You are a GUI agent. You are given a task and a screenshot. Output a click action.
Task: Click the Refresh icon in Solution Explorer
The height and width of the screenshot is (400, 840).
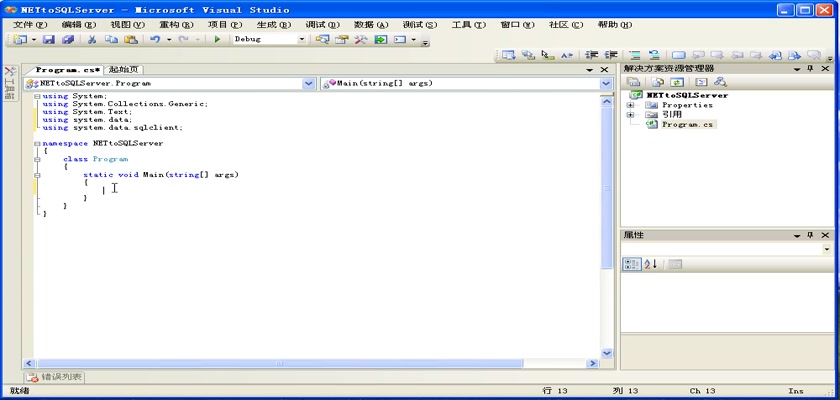(x=677, y=82)
